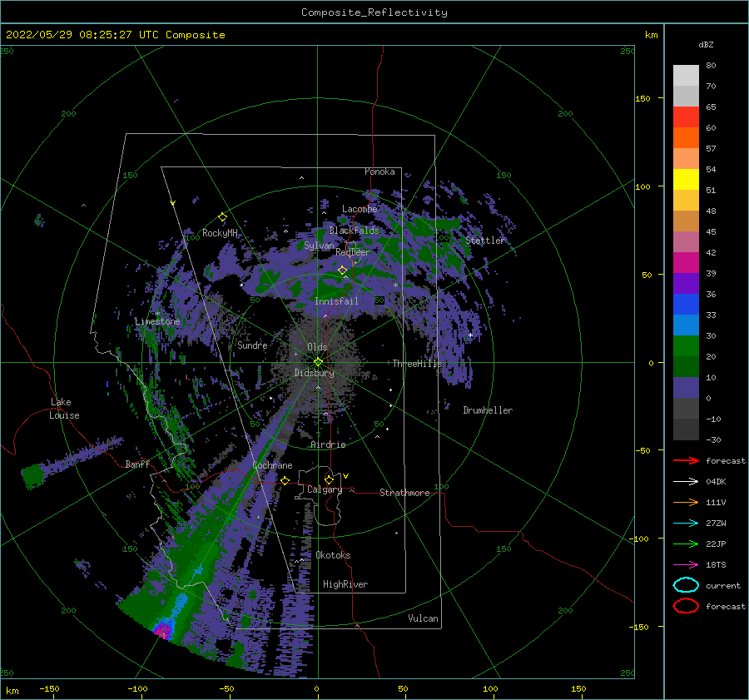The image size is (749, 700).
Task: Click the green 22JP arrow icon
Action: pos(686,544)
